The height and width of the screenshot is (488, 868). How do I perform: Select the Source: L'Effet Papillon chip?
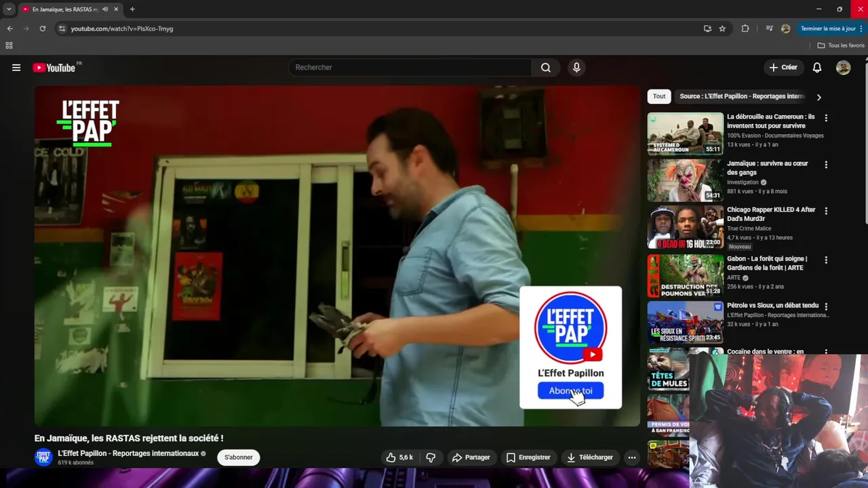[x=742, y=96]
